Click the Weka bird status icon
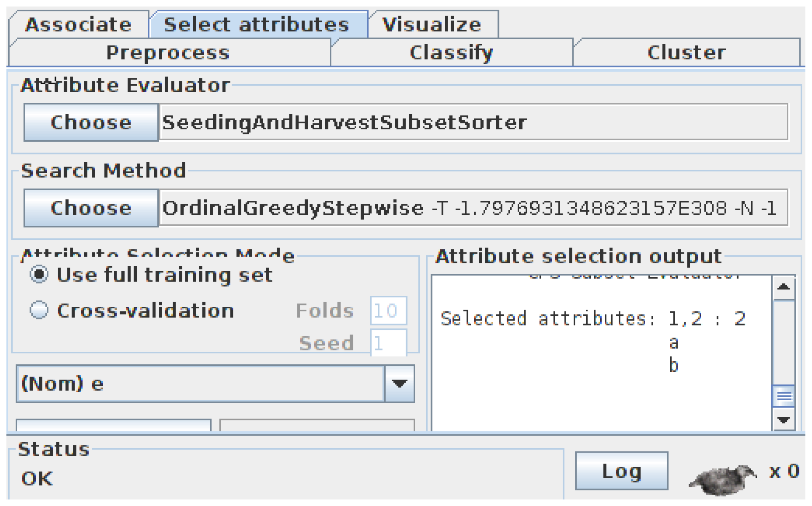The image size is (812, 506). click(x=723, y=479)
